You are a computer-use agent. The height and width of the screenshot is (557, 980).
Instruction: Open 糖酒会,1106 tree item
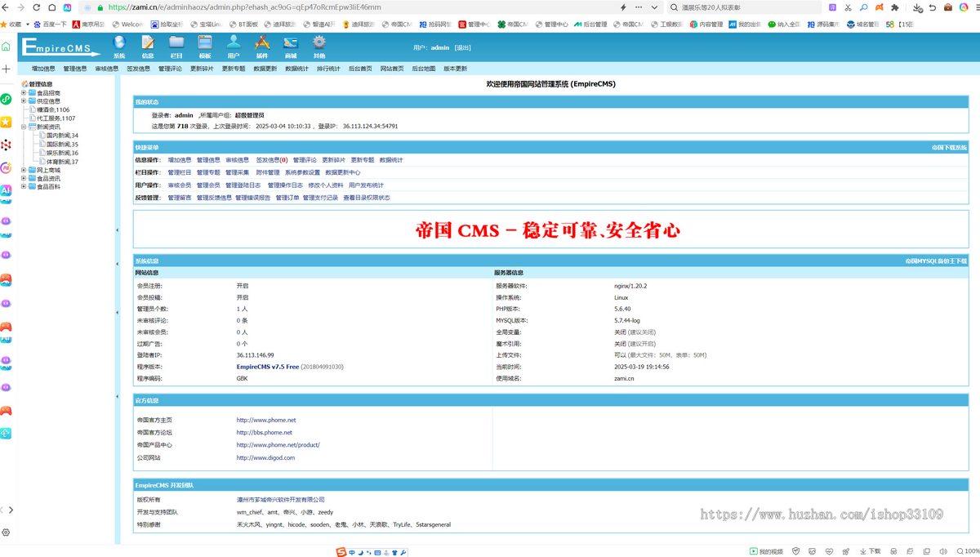(x=53, y=109)
